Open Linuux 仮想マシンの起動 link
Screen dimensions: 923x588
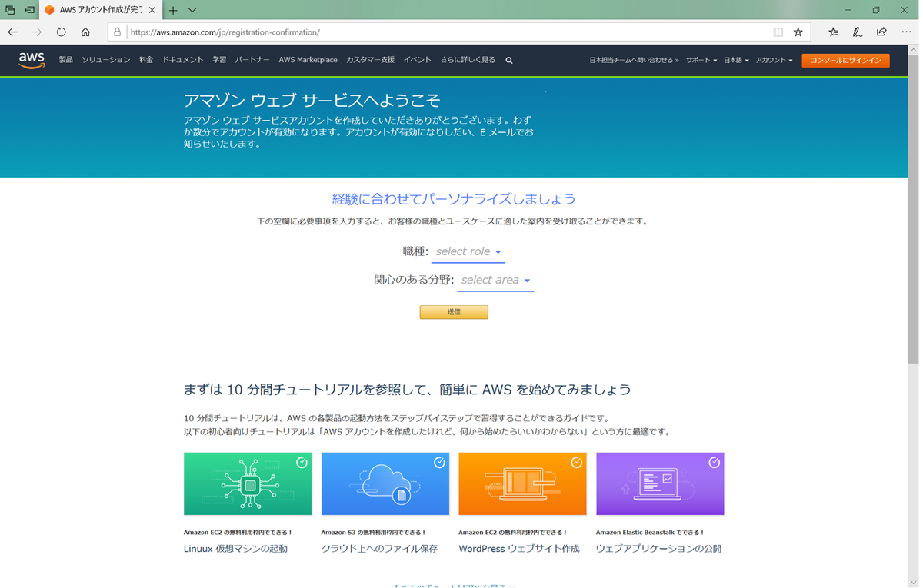(x=235, y=549)
